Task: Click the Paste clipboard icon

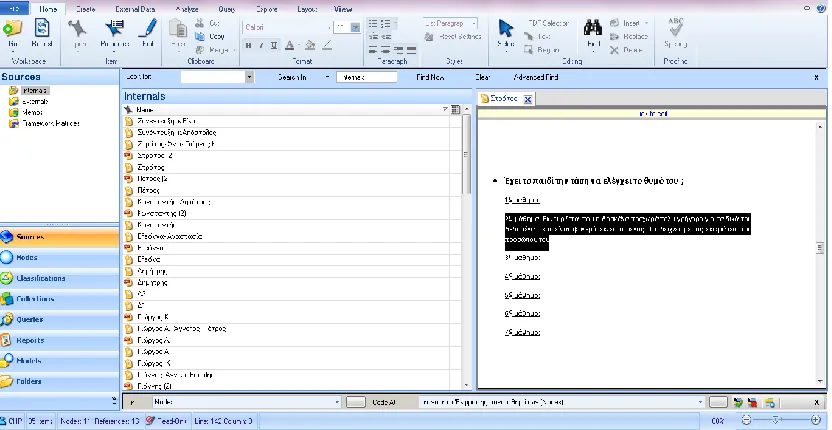Action: (x=177, y=29)
